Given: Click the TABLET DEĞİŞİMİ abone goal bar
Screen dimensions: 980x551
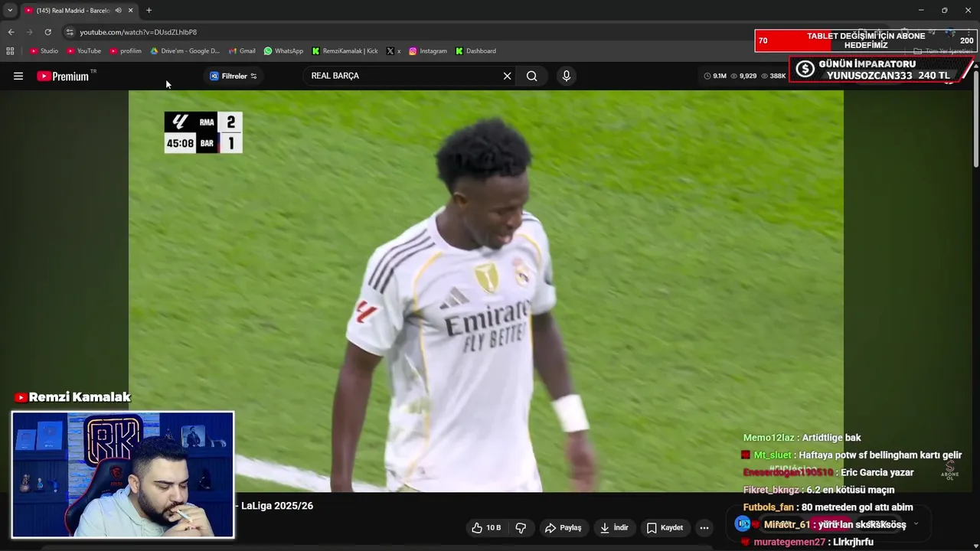Looking at the screenshot, I should tap(865, 41).
